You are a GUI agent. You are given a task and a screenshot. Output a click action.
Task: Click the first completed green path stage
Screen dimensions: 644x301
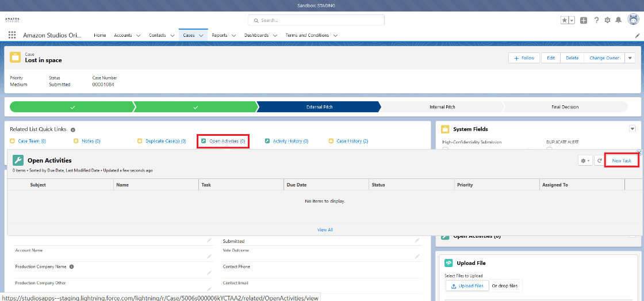[x=72, y=107]
